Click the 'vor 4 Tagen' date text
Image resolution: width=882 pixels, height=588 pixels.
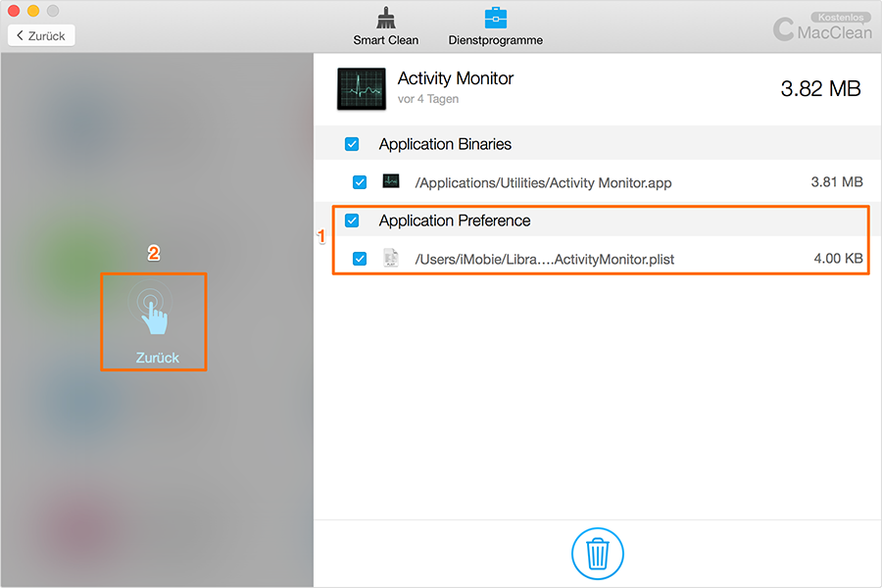(428, 99)
